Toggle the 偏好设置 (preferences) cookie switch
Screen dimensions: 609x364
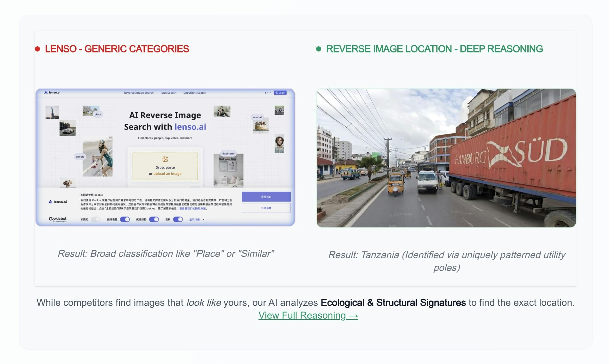(x=125, y=219)
